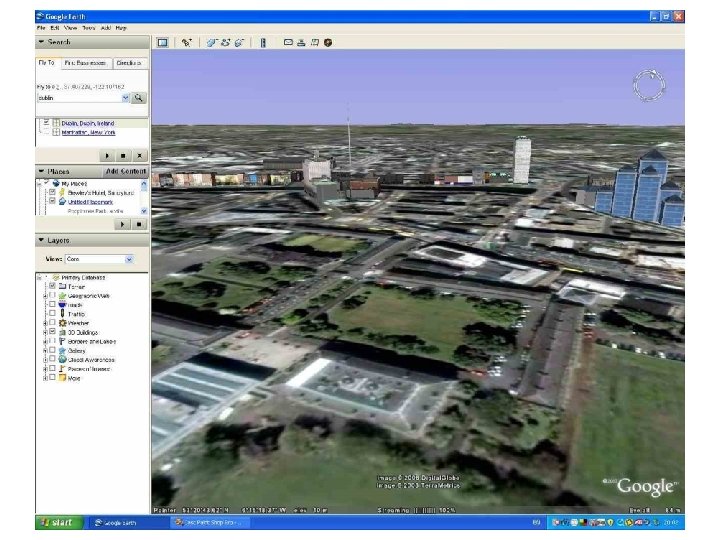The width and height of the screenshot is (720, 540).
Task: Select the Brewer's Hotel place label
Action: pos(101,193)
